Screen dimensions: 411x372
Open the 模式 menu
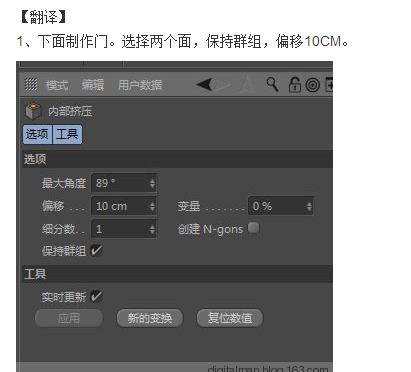tap(57, 85)
